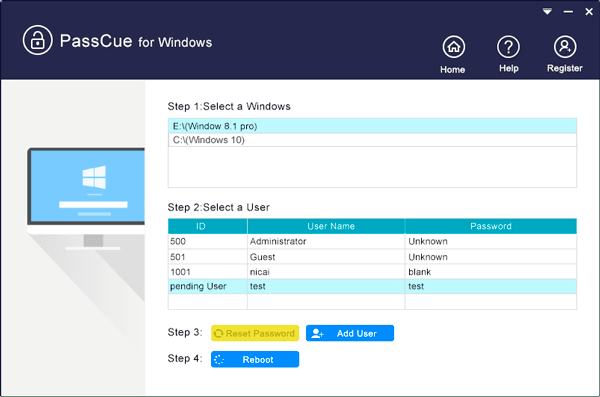This screenshot has height=397, width=600.
Task: Click the Guest's Unknown password cell
Action: pos(491,256)
